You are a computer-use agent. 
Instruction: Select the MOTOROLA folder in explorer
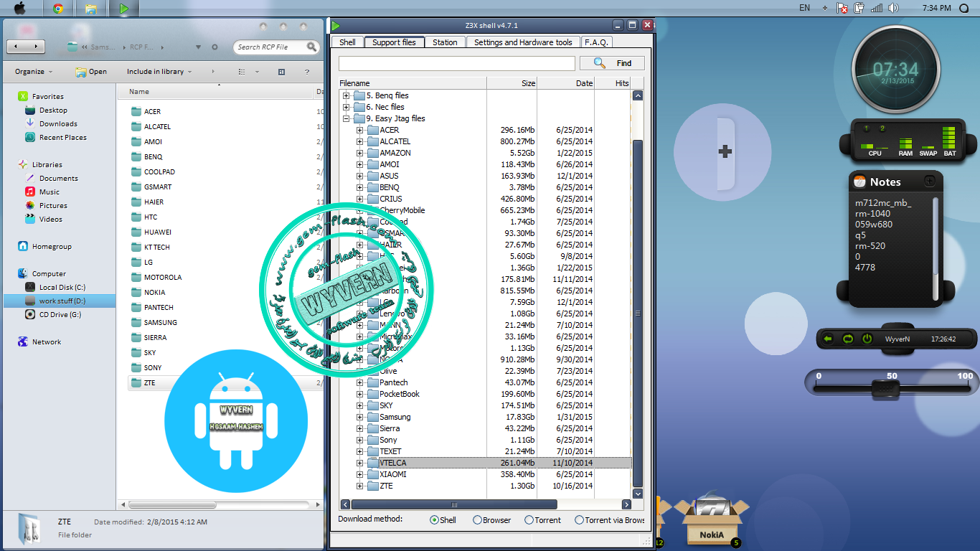coord(163,277)
